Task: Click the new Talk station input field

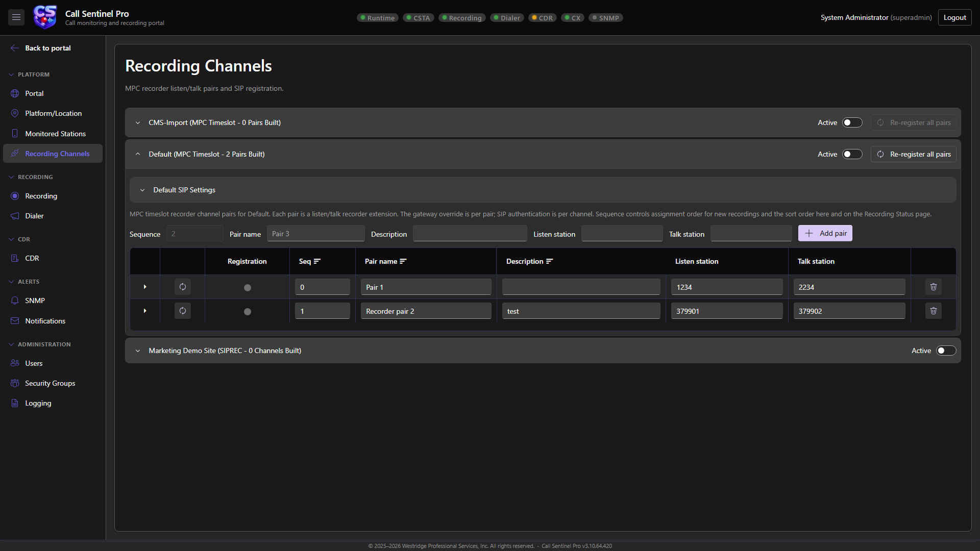Action: (x=751, y=233)
